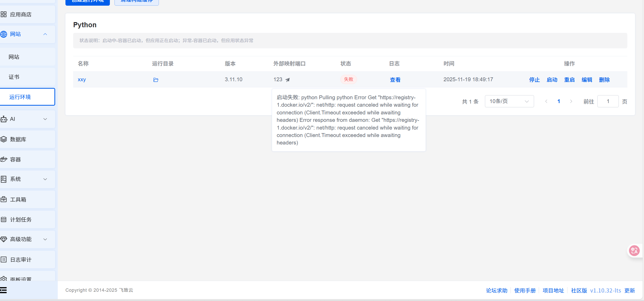Expand the AI sidebar submenu

pyautogui.click(x=45, y=119)
